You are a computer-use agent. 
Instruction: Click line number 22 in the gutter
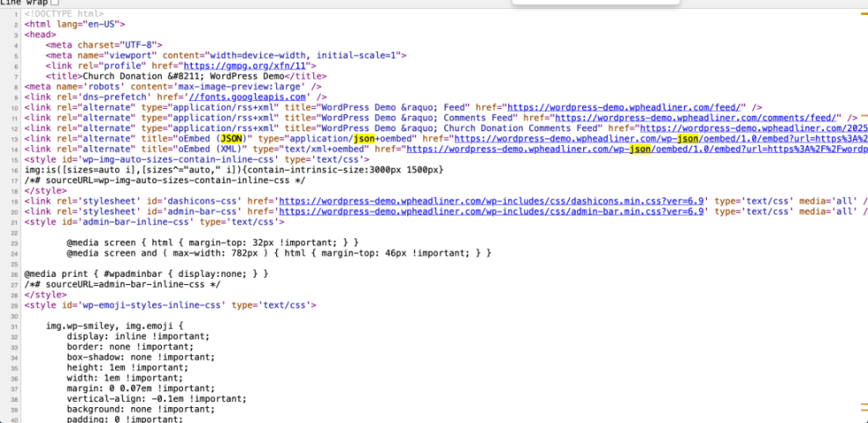pos(16,233)
